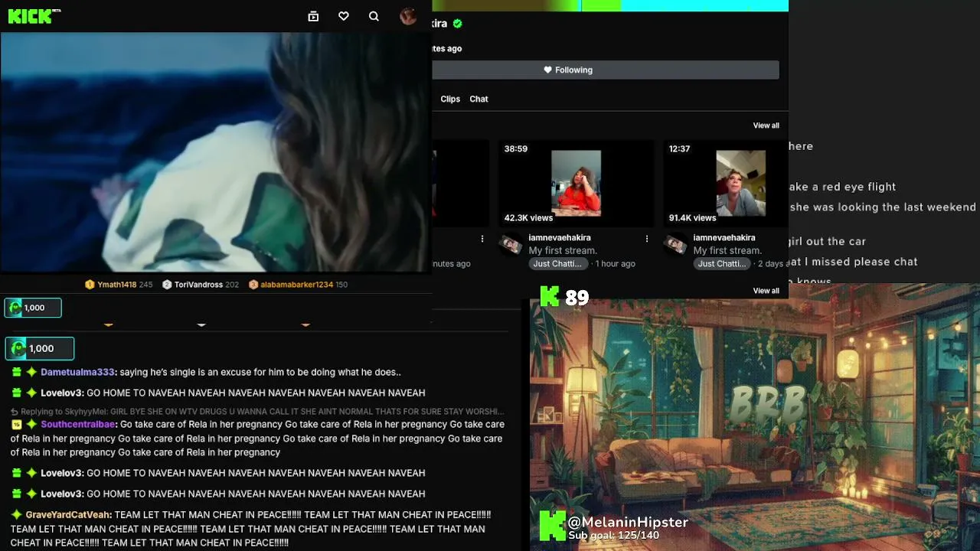The height and width of the screenshot is (551, 980).
Task: Switch to the Clips tab
Action: tap(450, 99)
